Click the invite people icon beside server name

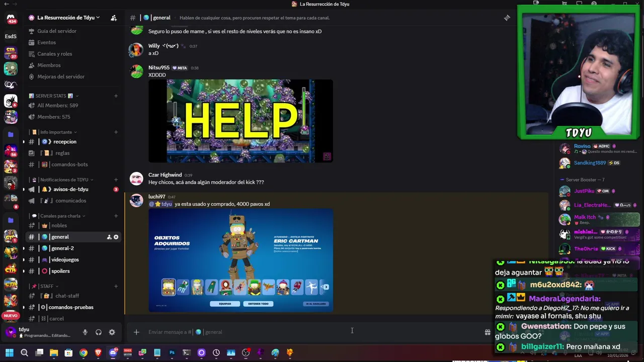(114, 18)
